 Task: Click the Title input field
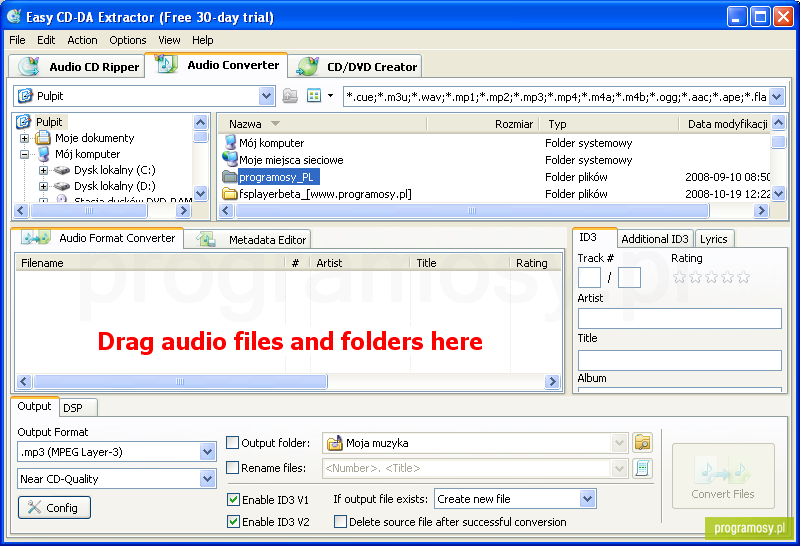680,360
